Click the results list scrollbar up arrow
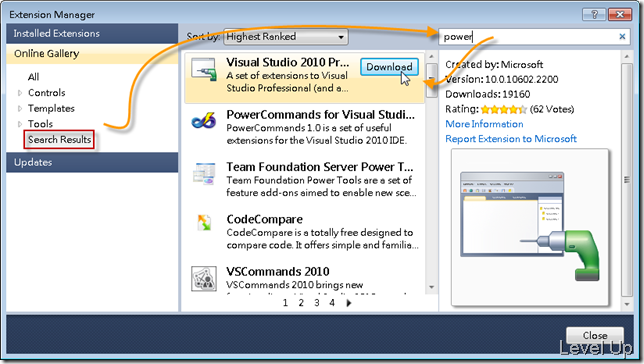Viewport: 644px width, 364px height. point(431,57)
